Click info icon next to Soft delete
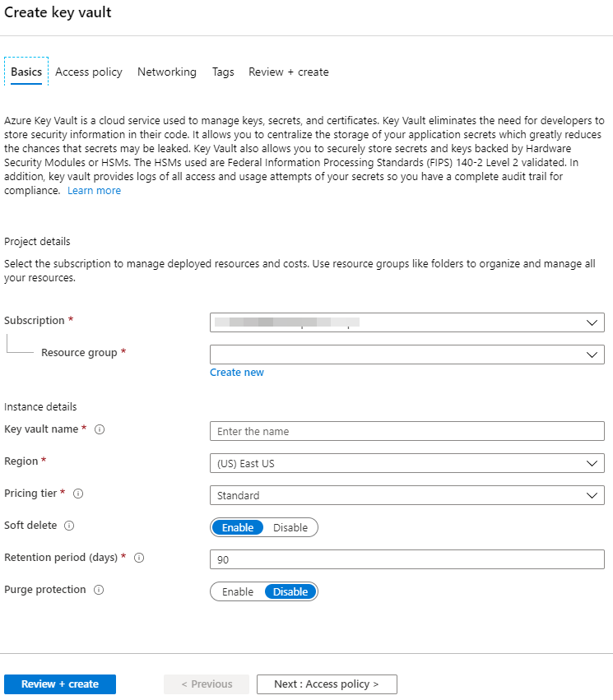This screenshot has width=613, height=700. pos(69,526)
